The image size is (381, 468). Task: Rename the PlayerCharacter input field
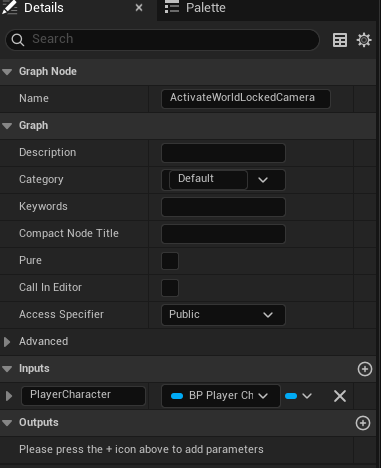(83, 396)
